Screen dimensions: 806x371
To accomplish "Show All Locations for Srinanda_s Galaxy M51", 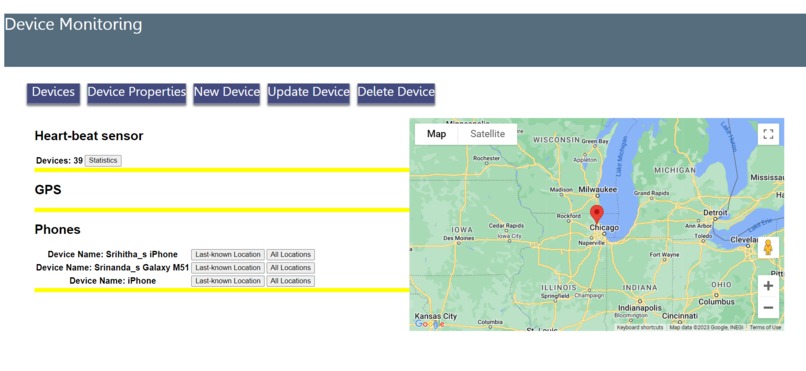I will pyautogui.click(x=290, y=268).
